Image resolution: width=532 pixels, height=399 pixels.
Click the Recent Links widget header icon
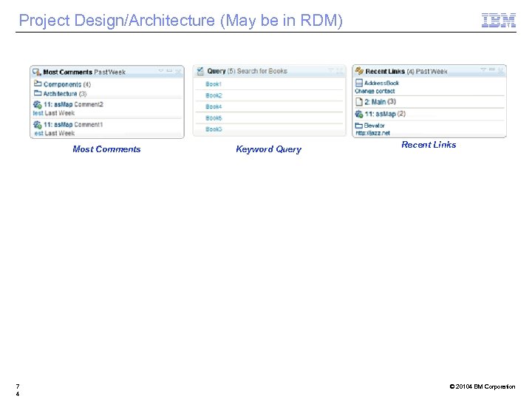[359, 71]
